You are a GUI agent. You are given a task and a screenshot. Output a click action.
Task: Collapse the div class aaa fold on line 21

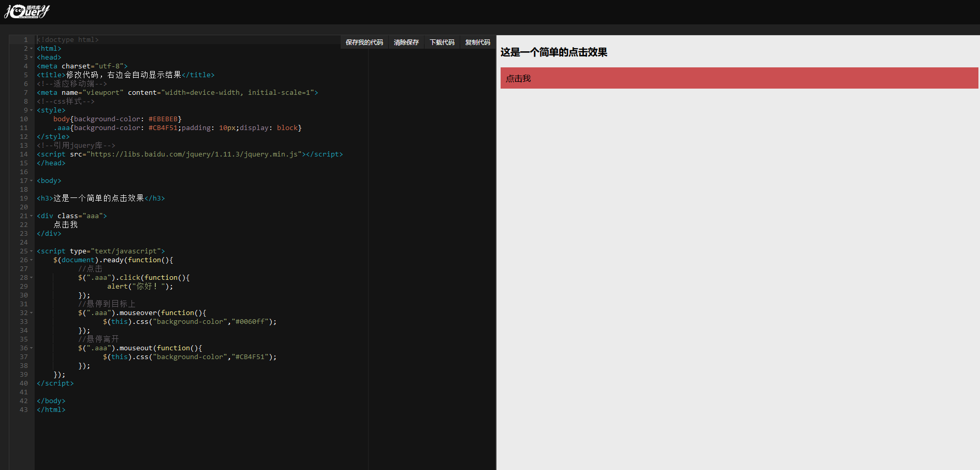(x=31, y=216)
